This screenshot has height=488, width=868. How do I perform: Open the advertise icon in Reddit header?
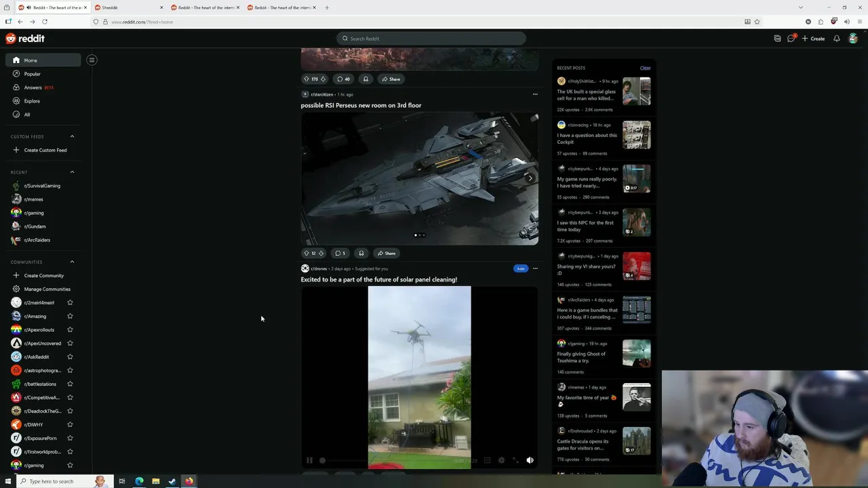(777, 39)
